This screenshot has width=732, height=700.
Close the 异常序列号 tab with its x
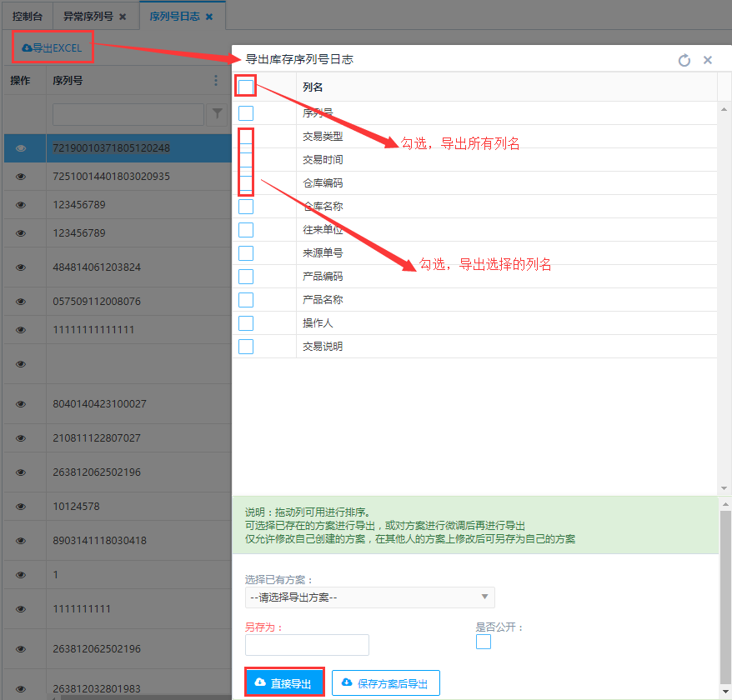[x=123, y=17]
